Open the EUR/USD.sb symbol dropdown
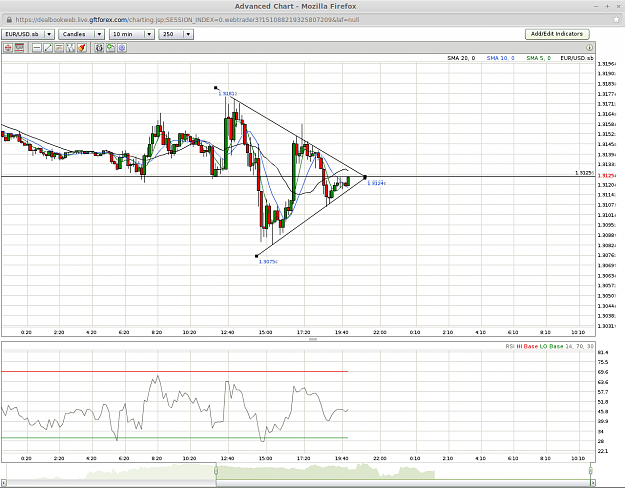Viewport: 625px width, 488px height. (28, 34)
